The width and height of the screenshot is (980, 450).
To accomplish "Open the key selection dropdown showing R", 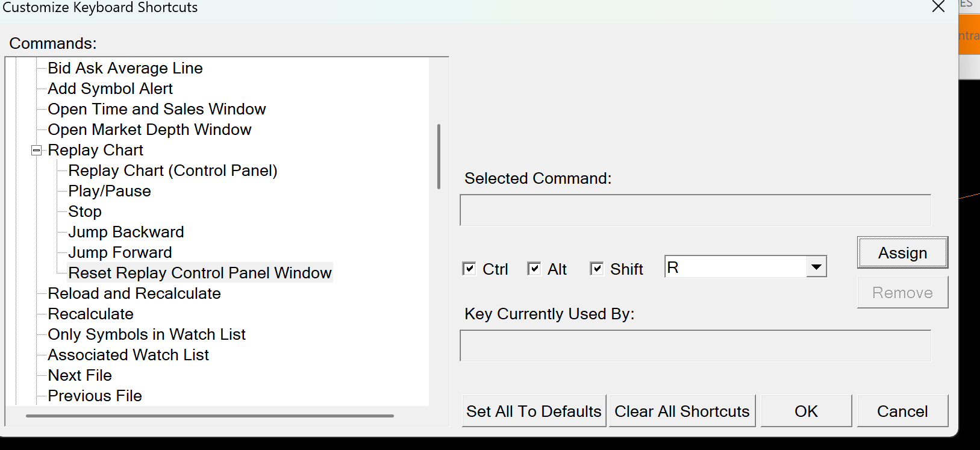I will click(x=816, y=267).
